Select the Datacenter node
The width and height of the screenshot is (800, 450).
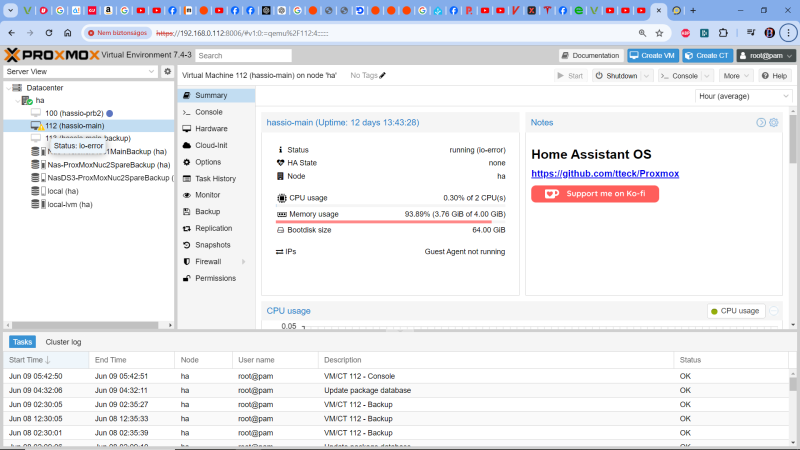pyautogui.click(x=45, y=88)
